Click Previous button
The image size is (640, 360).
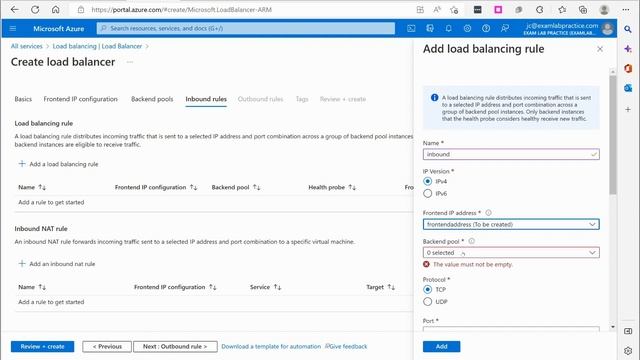[107, 347]
